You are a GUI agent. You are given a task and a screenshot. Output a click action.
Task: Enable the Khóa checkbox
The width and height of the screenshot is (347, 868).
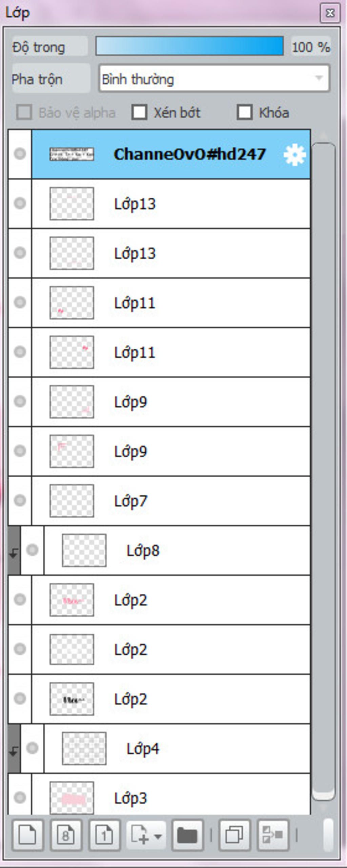[245, 112]
